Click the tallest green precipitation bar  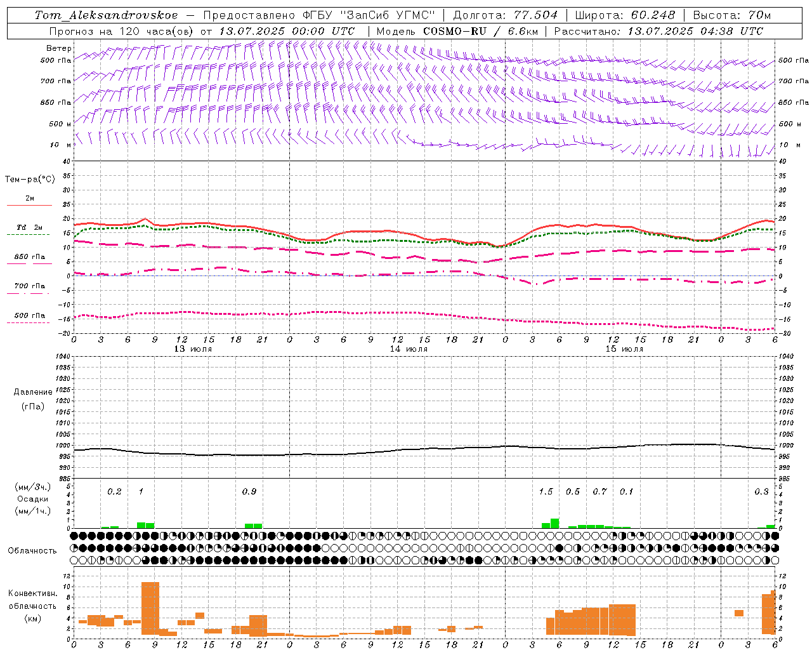click(x=555, y=524)
